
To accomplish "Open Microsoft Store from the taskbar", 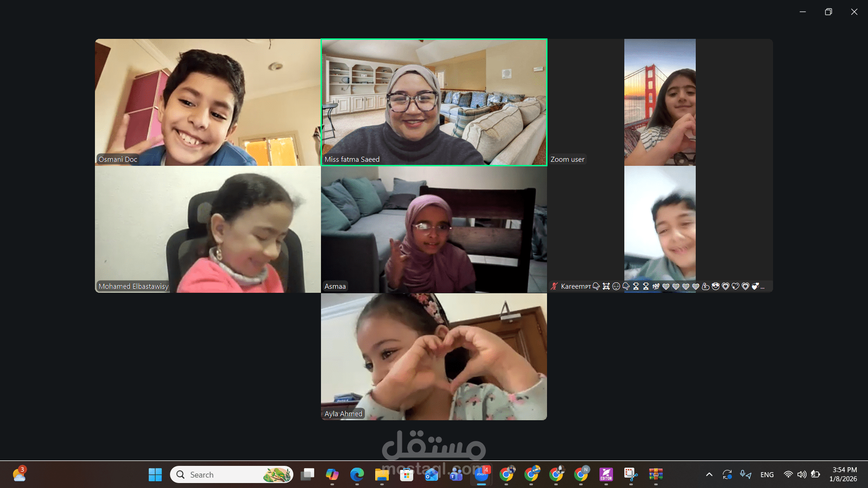I will coord(406,475).
